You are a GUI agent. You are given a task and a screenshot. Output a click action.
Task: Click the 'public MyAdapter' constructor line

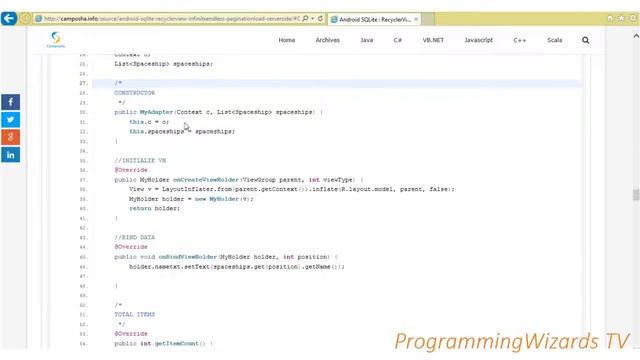[x=218, y=112]
